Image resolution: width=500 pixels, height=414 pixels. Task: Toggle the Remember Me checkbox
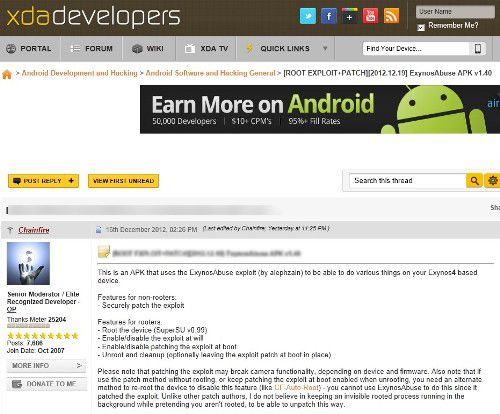point(421,27)
